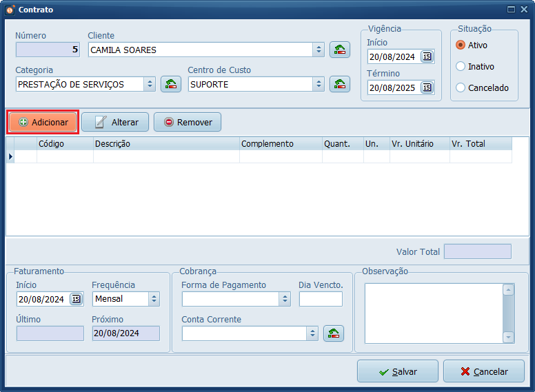
Task: Click the lookup icon beside Centro de Custo
Action: click(x=339, y=84)
